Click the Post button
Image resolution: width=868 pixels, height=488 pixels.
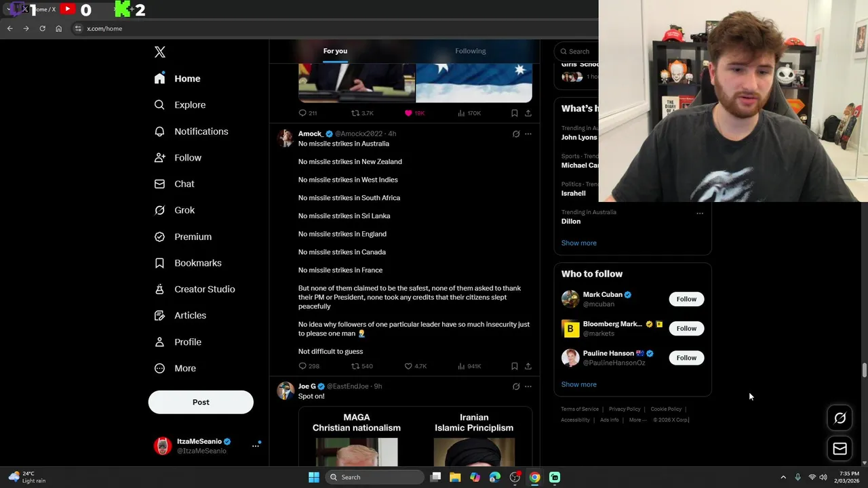point(201,402)
